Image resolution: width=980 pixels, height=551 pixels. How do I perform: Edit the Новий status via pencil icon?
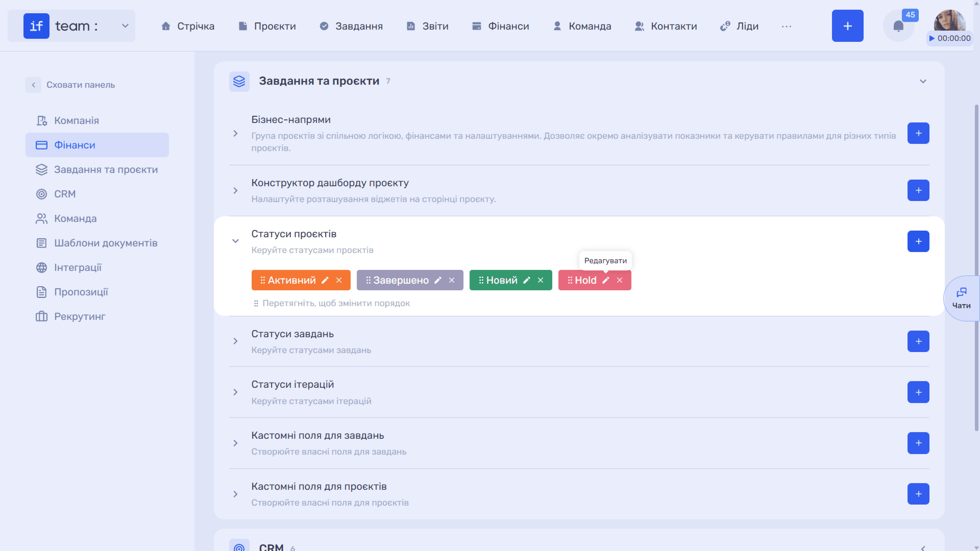coord(526,280)
